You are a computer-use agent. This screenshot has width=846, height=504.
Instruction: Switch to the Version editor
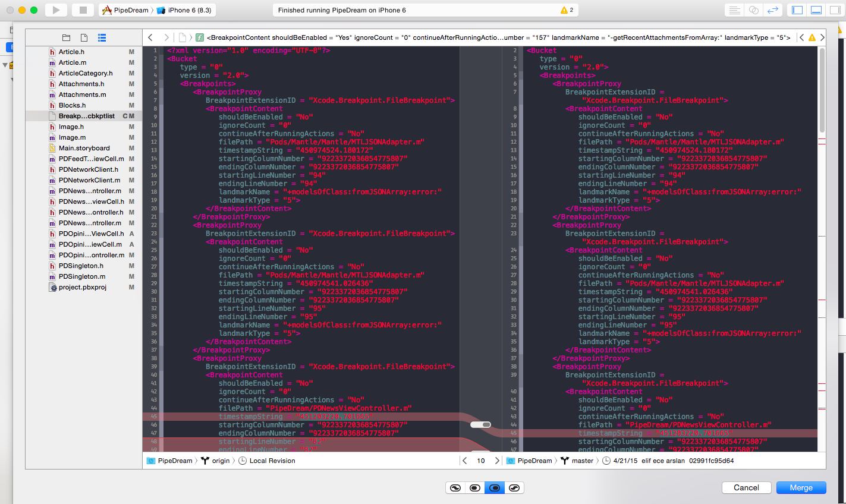(773, 10)
